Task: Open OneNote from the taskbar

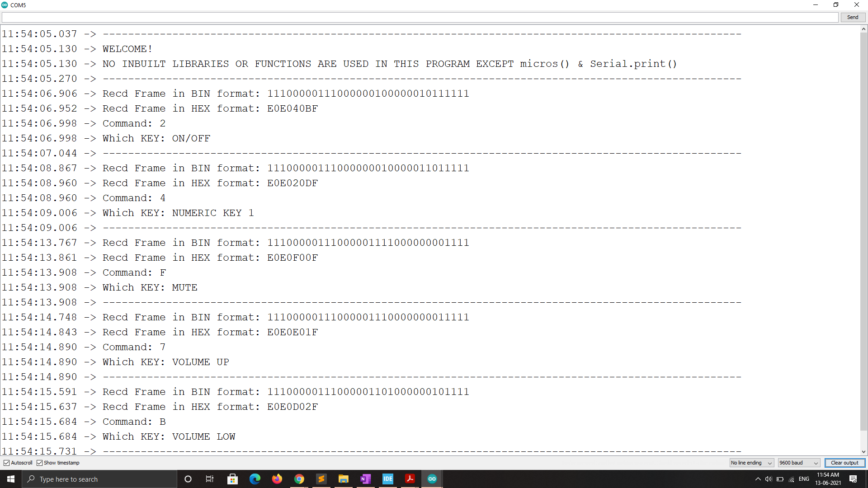Action: 365,479
